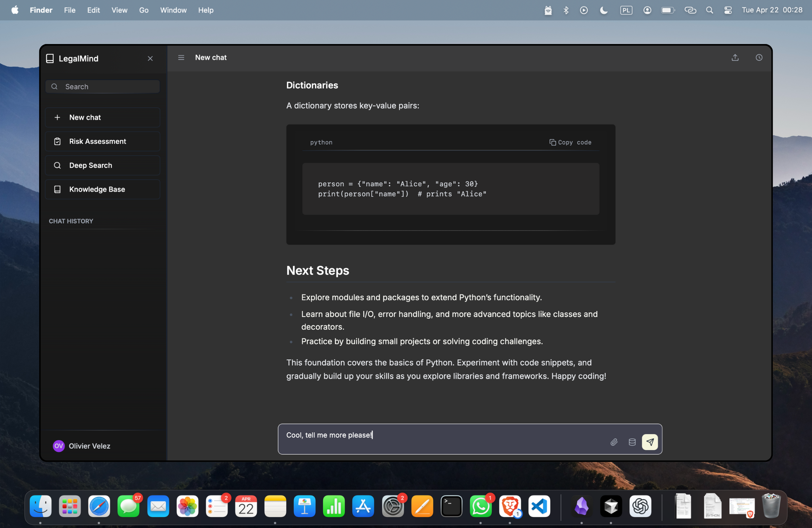Share the conversation using the export icon
Screen dimensions: 812x528
point(735,58)
